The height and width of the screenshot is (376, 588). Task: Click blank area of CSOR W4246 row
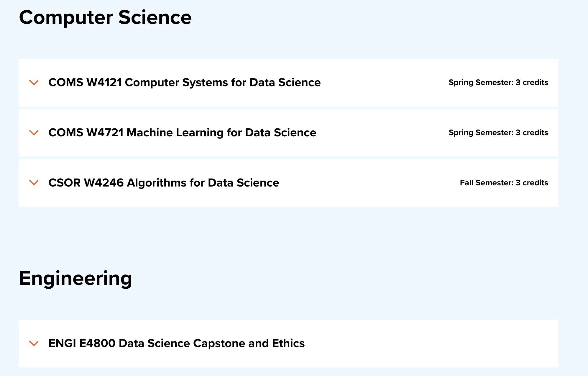[x=369, y=183]
